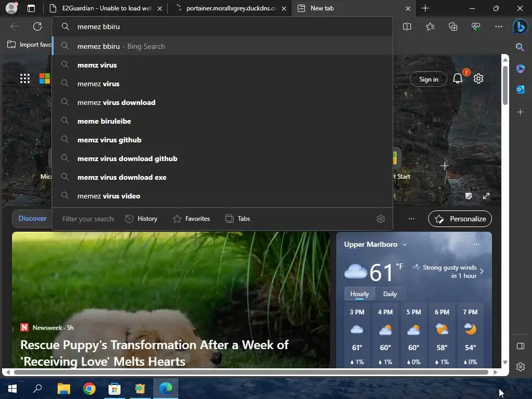The width and height of the screenshot is (532, 399).
Task: Open sidebar settings gear icon
Action: [520, 367]
